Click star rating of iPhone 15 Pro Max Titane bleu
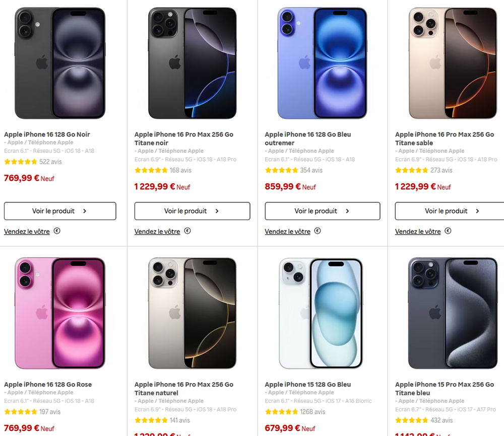The image size is (504, 436). coord(412,420)
